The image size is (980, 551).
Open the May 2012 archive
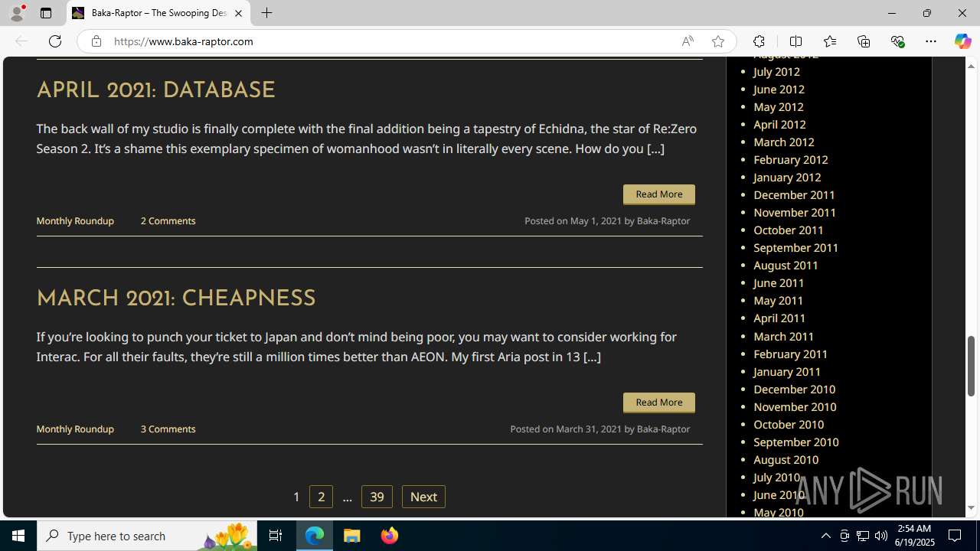point(778,106)
